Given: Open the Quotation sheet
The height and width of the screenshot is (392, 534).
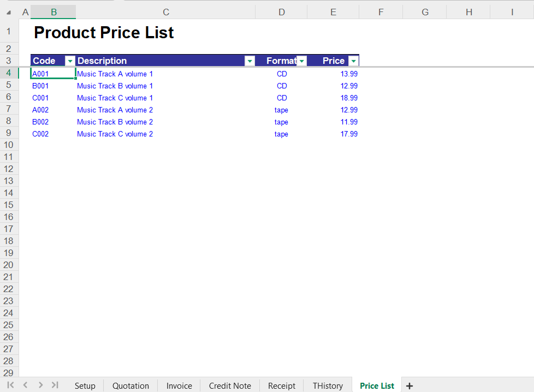Looking at the screenshot, I should click(x=130, y=385).
